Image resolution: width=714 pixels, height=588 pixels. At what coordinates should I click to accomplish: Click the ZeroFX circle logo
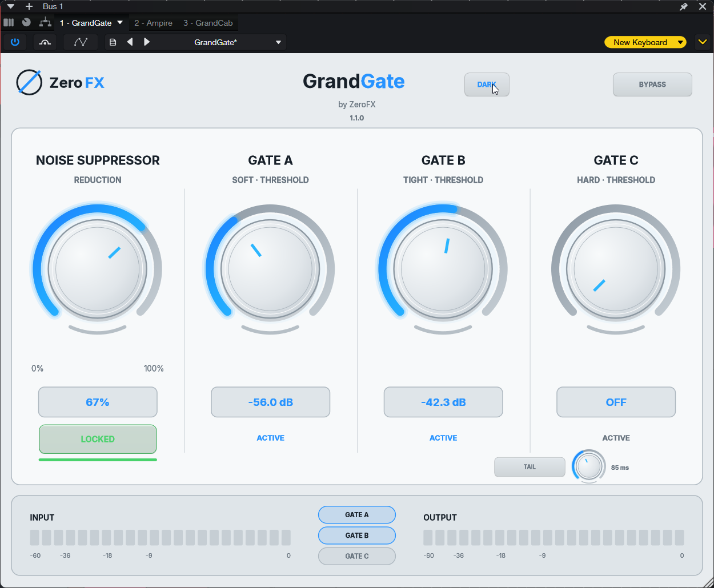point(29,82)
